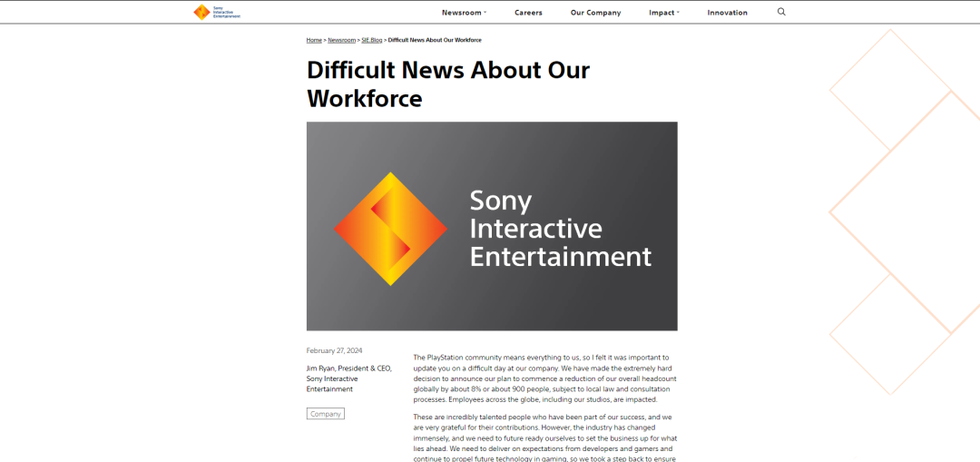Open the search magnifier icon
Image resolution: width=980 pixels, height=462 pixels.
pyautogui.click(x=781, y=12)
